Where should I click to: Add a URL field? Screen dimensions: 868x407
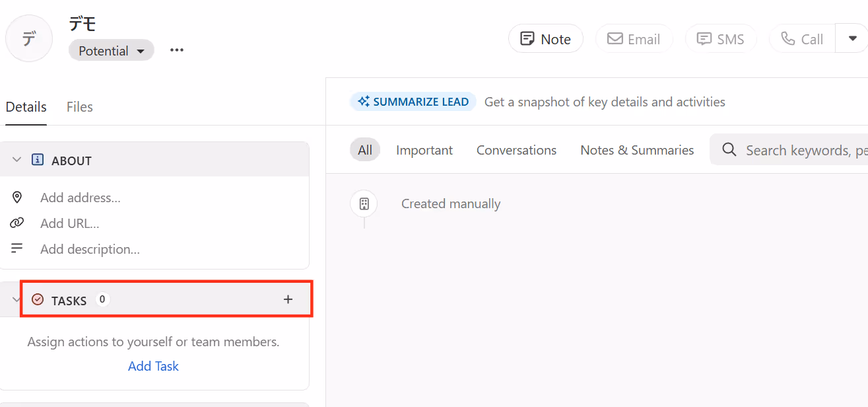tap(70, 223)
